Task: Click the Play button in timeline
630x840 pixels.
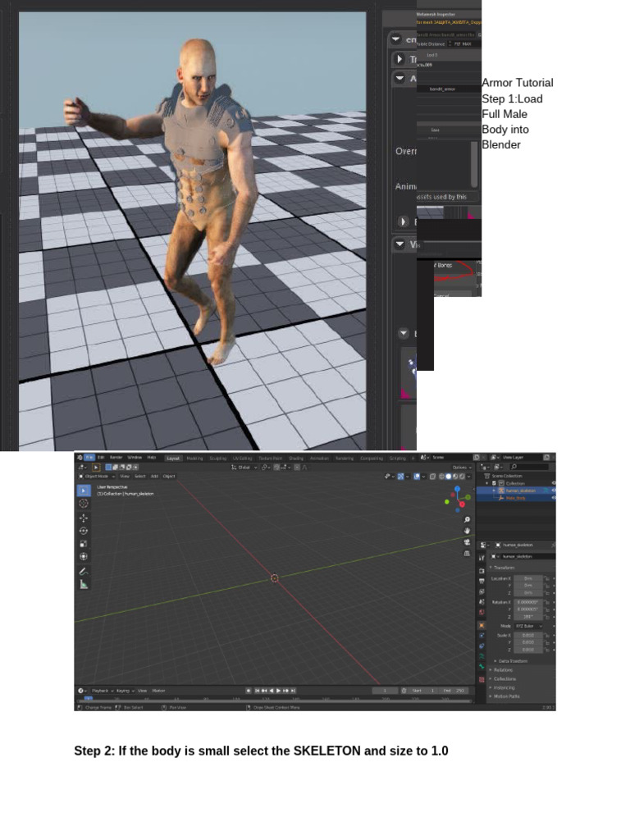Action: point(279,691)
